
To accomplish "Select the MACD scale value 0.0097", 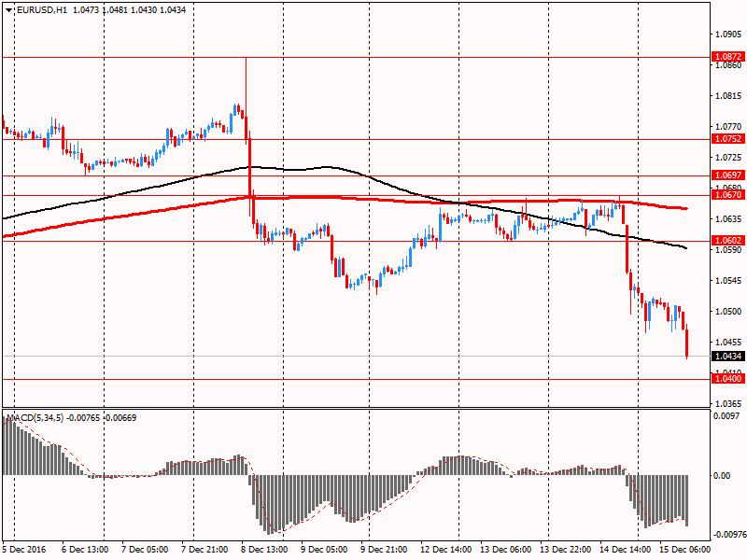I will pyautogui.click(x=726, y=415).
